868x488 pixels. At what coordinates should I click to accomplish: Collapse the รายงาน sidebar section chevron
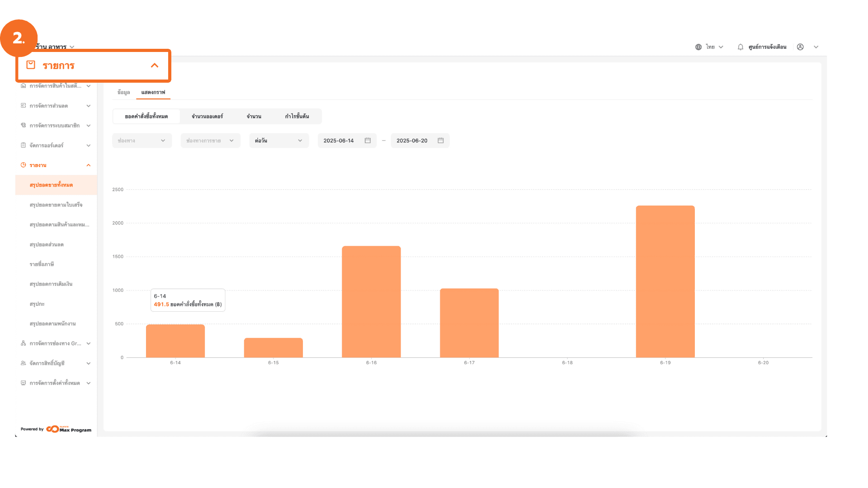tap(89, 165)
